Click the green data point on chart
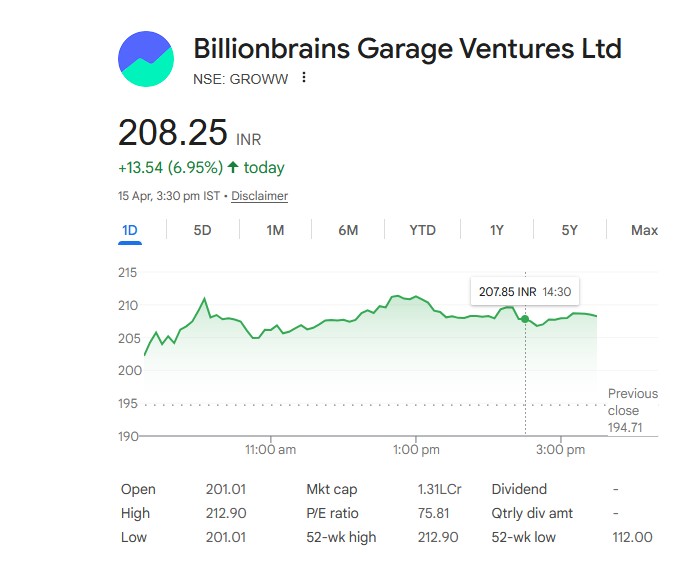This screenshot has height=580, width=677. click(526, 319)
